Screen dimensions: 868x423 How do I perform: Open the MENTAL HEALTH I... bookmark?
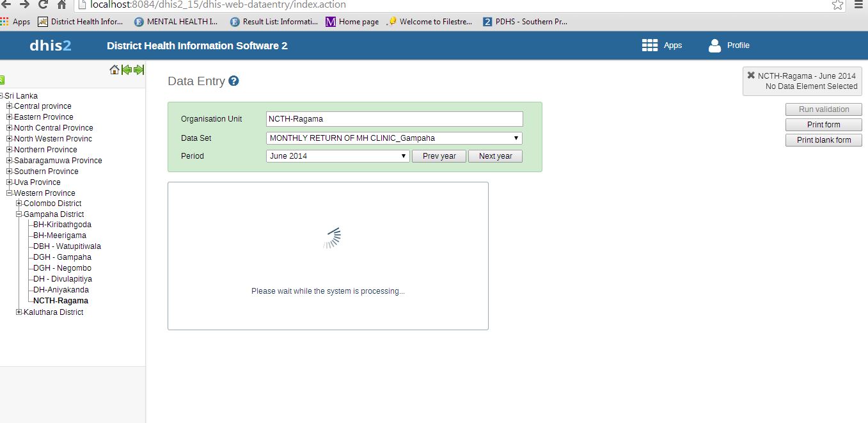[177, 22]
